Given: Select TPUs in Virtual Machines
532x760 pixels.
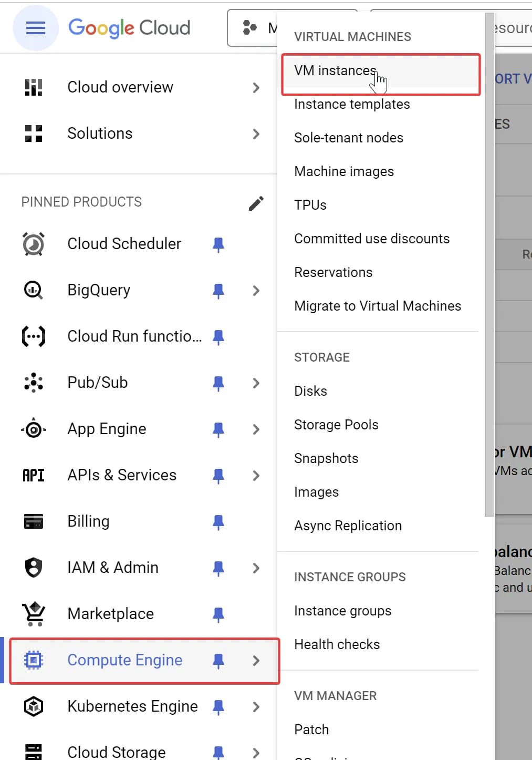Looking at the screenshot, I should coord(310,205).
